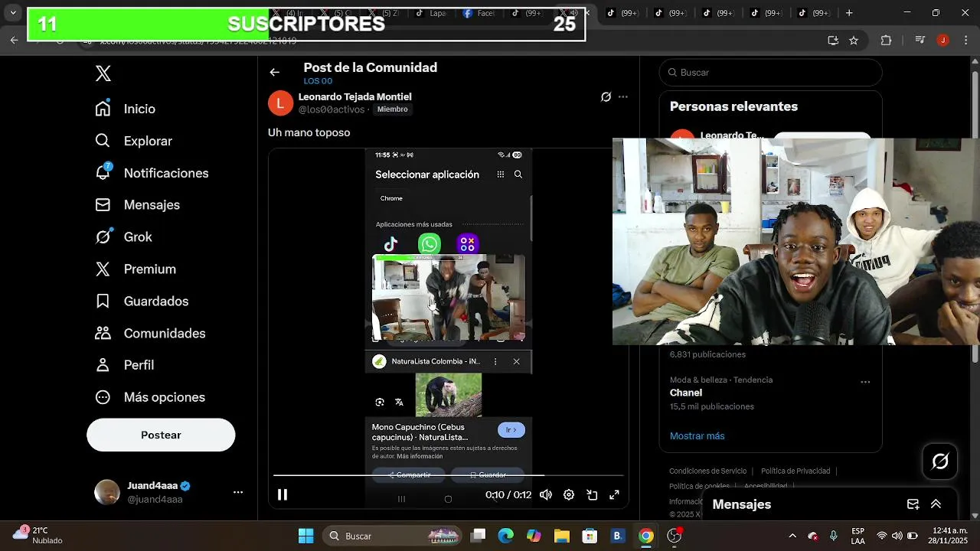Open File Explorer from taskbar
Viewport: 980px width, 551px height.
[x=562, y=536]
